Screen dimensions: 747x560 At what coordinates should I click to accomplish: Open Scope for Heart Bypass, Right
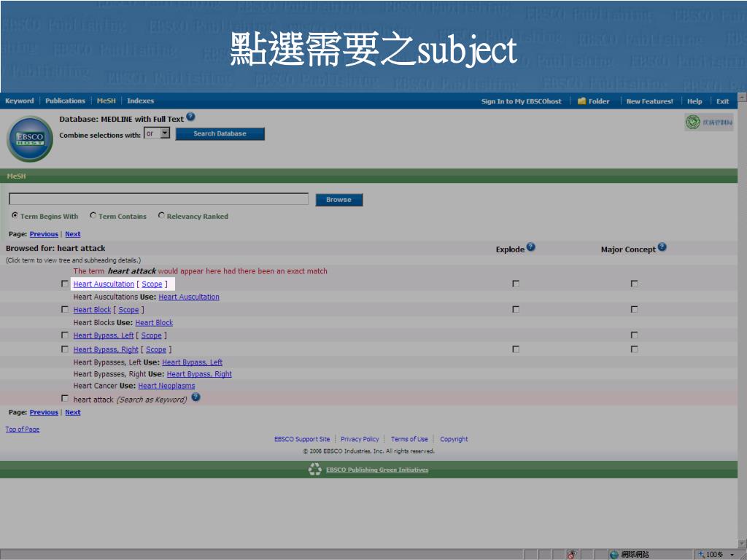tap(156, 349)
